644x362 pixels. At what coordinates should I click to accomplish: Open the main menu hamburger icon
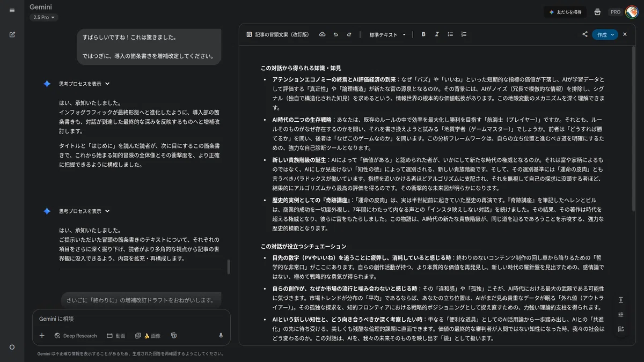tap(12, 10)
